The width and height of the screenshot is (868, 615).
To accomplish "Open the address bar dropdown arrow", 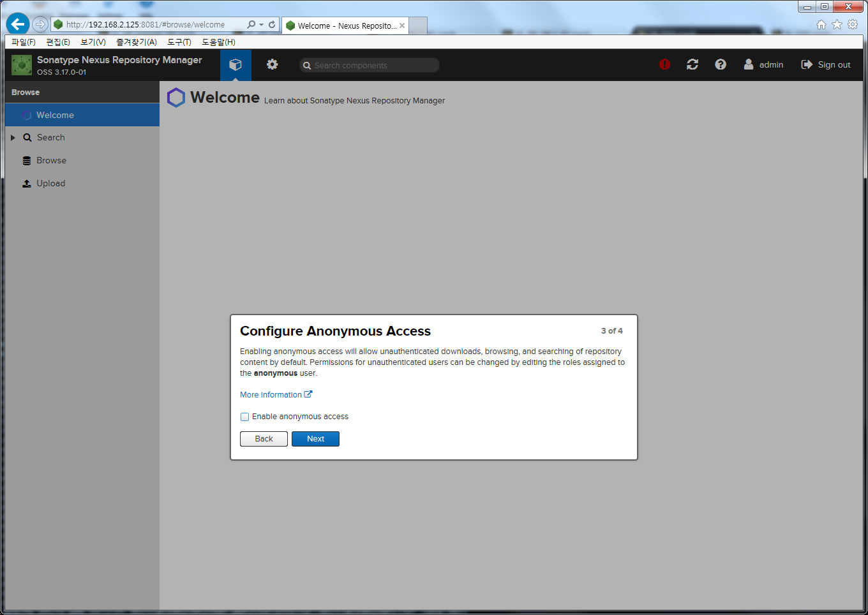I will [262, 25].
